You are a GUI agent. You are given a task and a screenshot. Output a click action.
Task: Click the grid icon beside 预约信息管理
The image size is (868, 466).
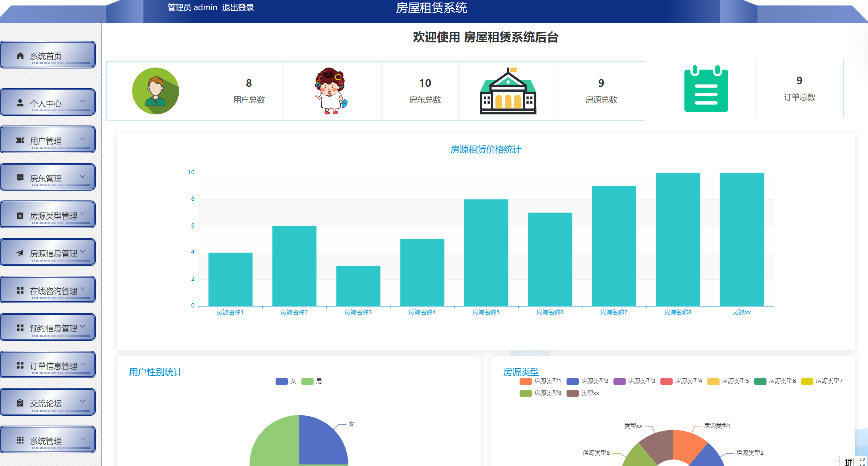[20, 328]
